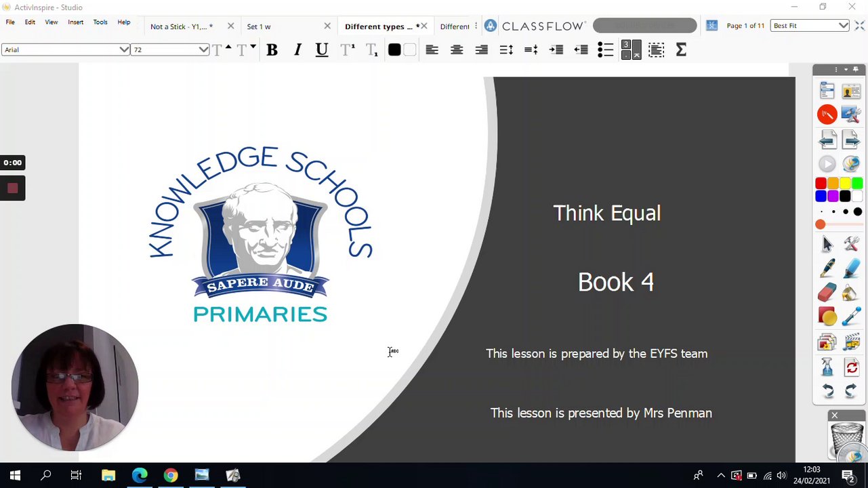Open the flipchart tabs overflow list

476,26
